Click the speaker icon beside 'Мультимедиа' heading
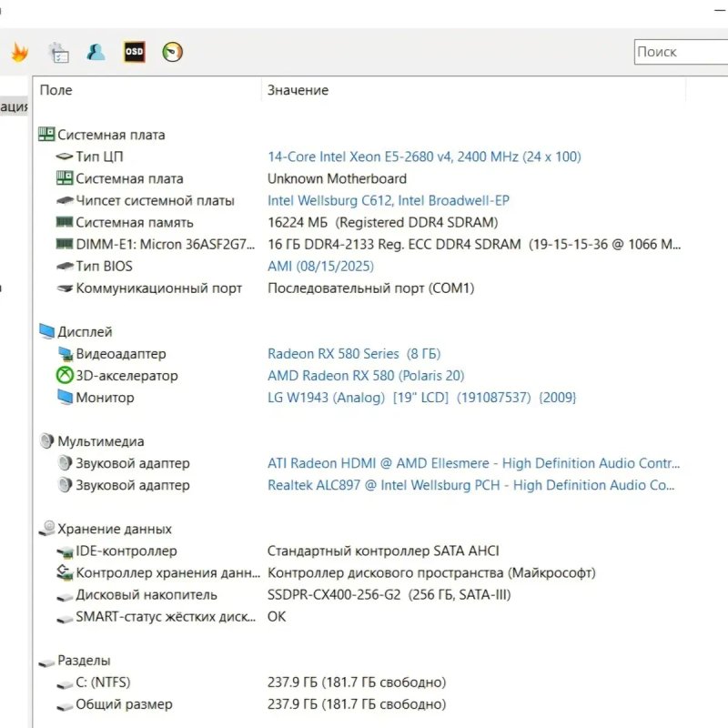Image resolution: width=728 pixels, height=728 pixels. point(47,440)
